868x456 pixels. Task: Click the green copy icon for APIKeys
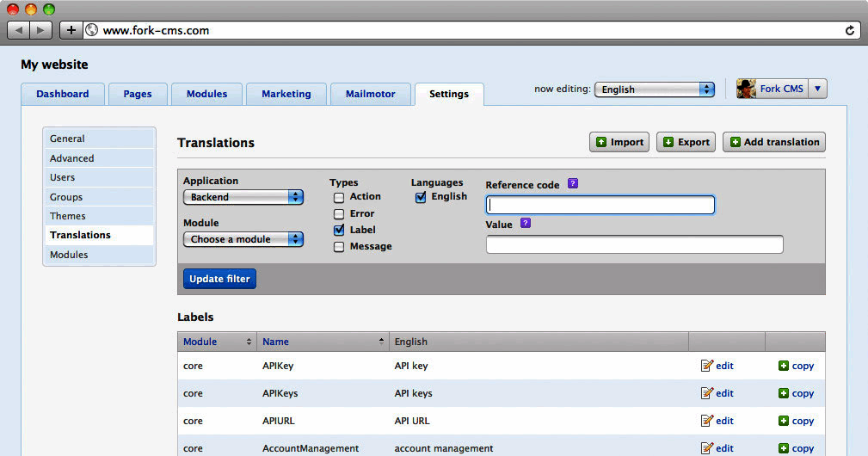click(784, 393)
